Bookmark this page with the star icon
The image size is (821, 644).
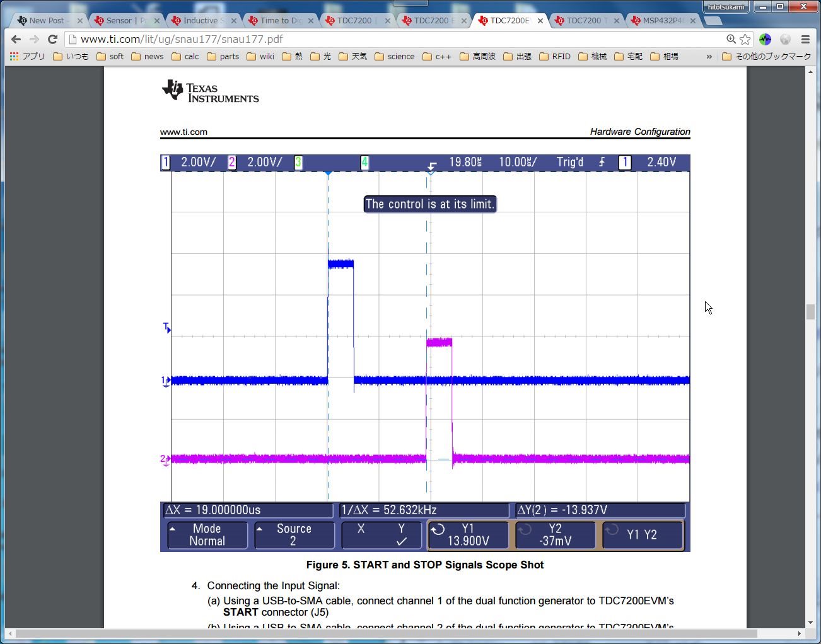(x=745, y=39)
